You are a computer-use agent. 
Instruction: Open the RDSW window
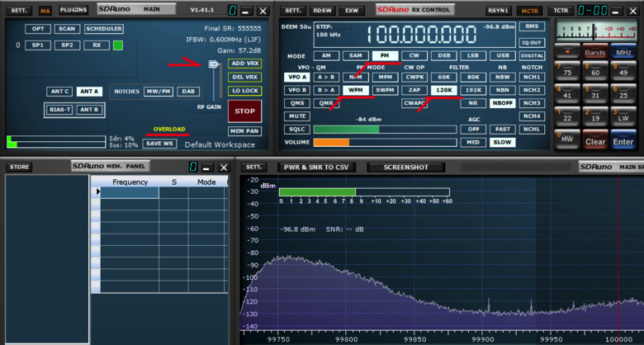pos(322,11)
